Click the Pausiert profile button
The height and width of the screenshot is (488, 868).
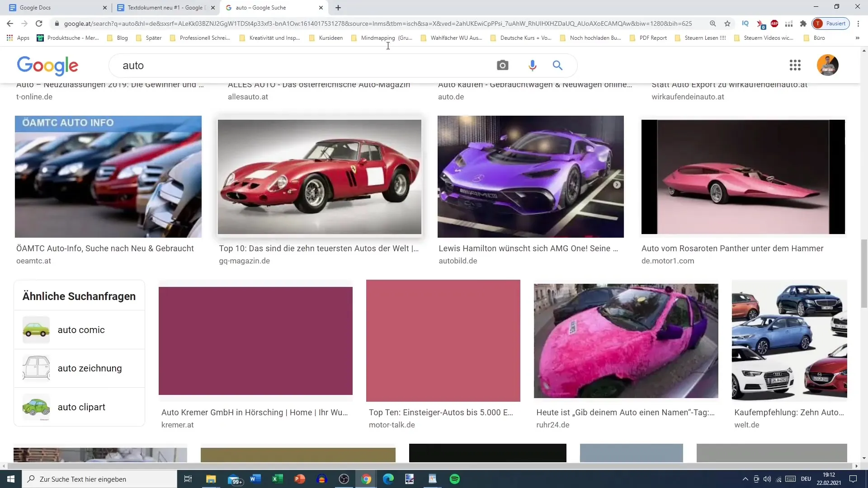831,23
